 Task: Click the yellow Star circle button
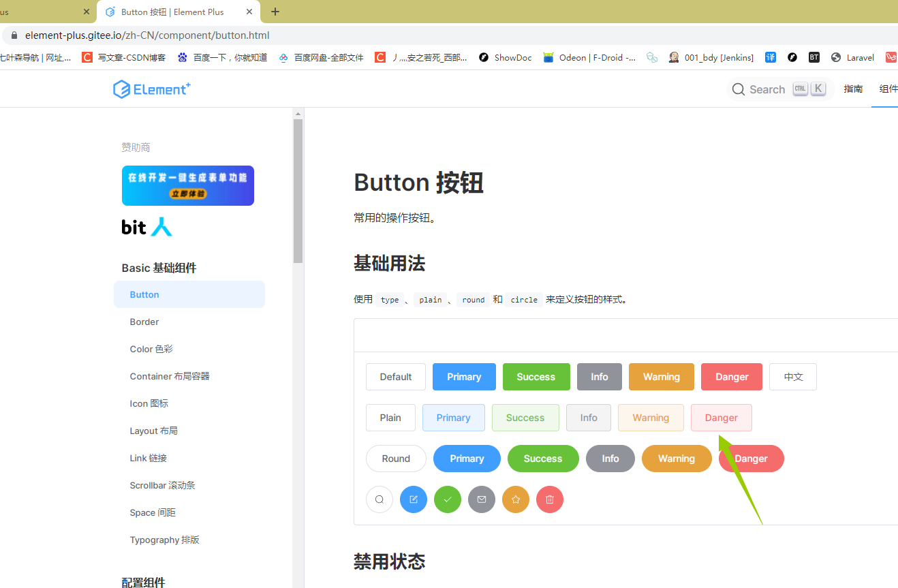(x=516, y=499)
